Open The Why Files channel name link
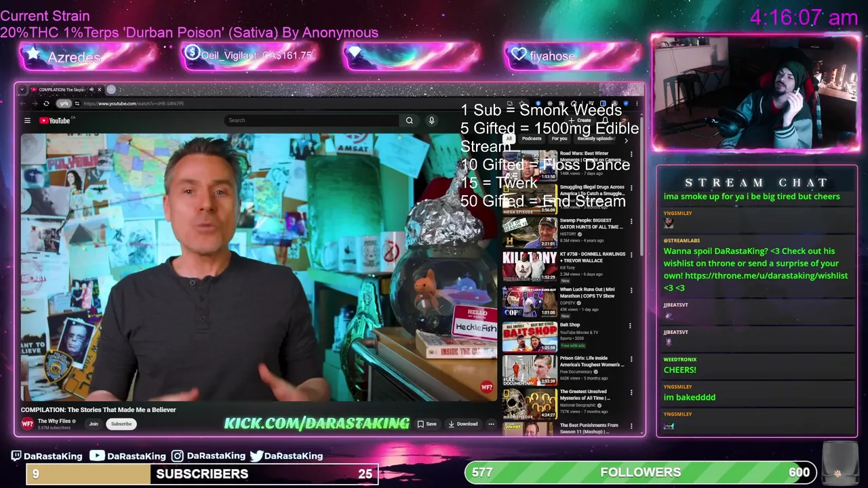The width and height of the screenshot is (868, 488). 54,422
